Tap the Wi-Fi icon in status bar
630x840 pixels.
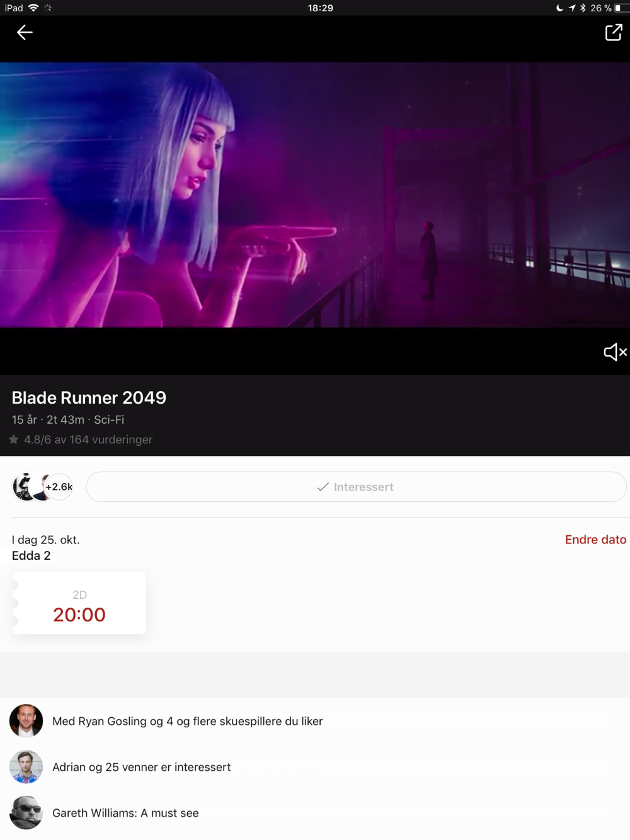tap(33, 8)
